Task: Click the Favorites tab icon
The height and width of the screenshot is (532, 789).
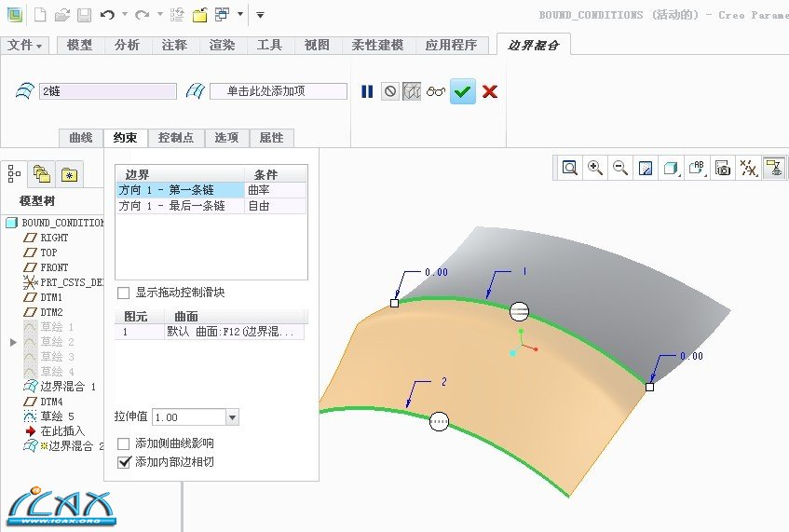Action: point(69,174)
